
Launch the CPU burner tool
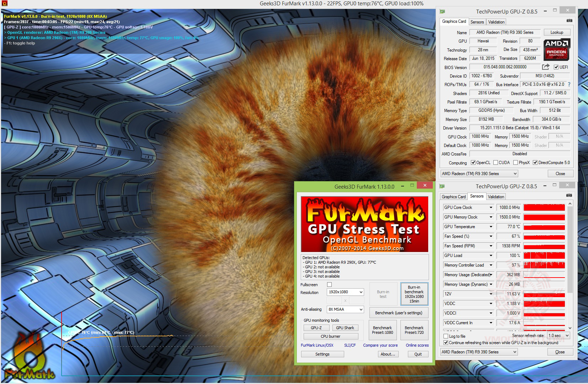pos(331,336)
